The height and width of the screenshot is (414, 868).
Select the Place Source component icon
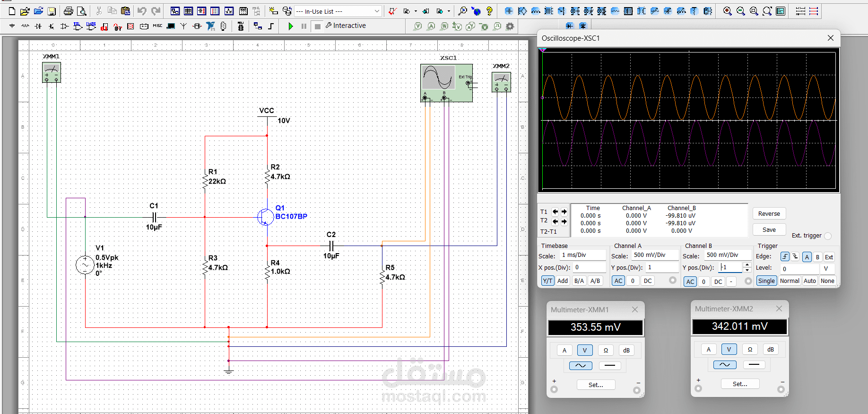coord(12,26)
